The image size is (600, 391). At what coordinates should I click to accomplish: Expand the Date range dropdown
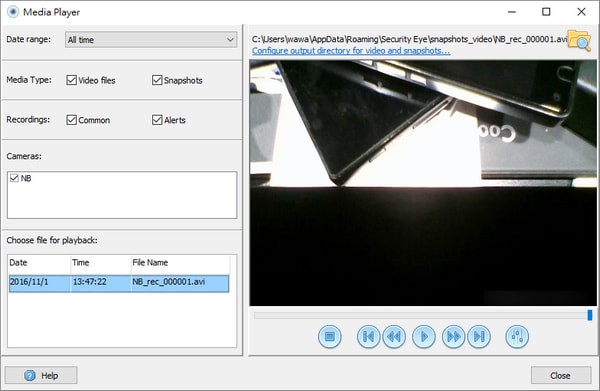(x=151, y=39)
